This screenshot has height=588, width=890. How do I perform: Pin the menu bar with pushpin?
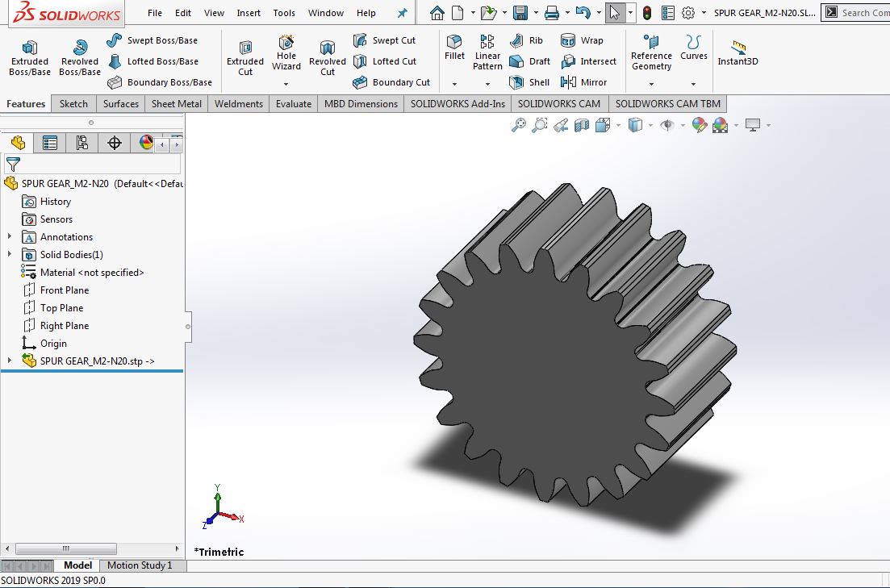point(403,12)
